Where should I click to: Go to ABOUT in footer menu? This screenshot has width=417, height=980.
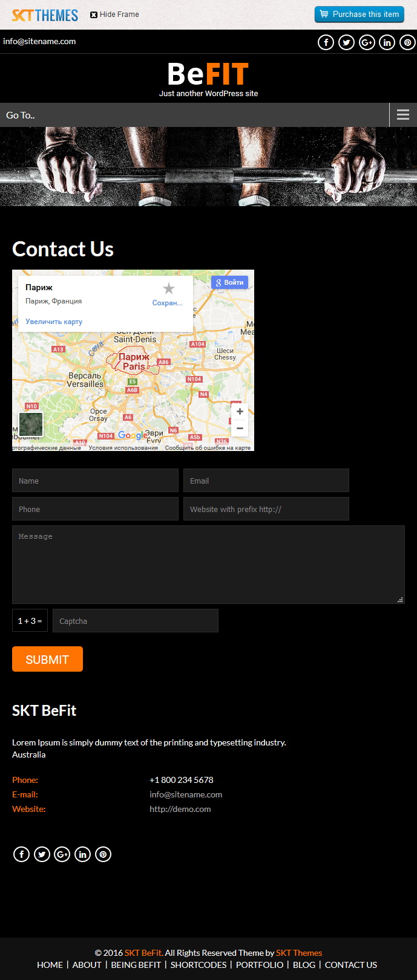[87, 965]
